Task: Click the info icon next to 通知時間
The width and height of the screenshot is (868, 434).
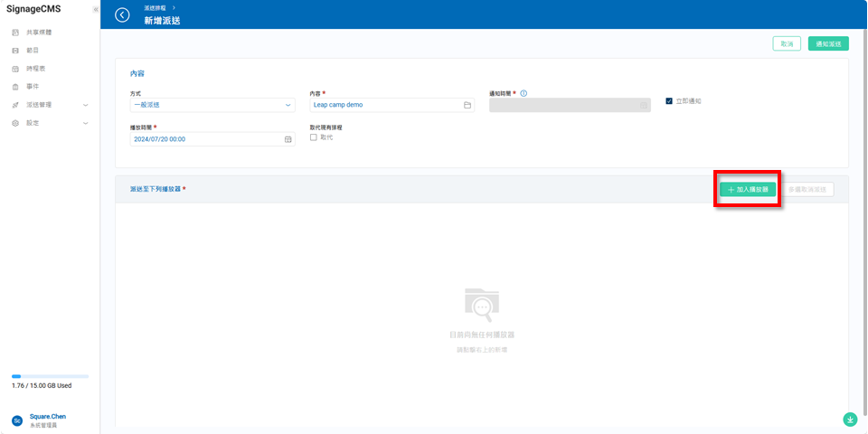Action: click(524, 93)
